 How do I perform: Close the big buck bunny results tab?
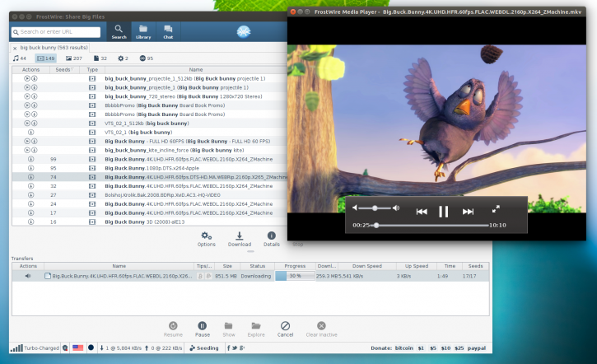pyautogui.click(x=15, y=49)
